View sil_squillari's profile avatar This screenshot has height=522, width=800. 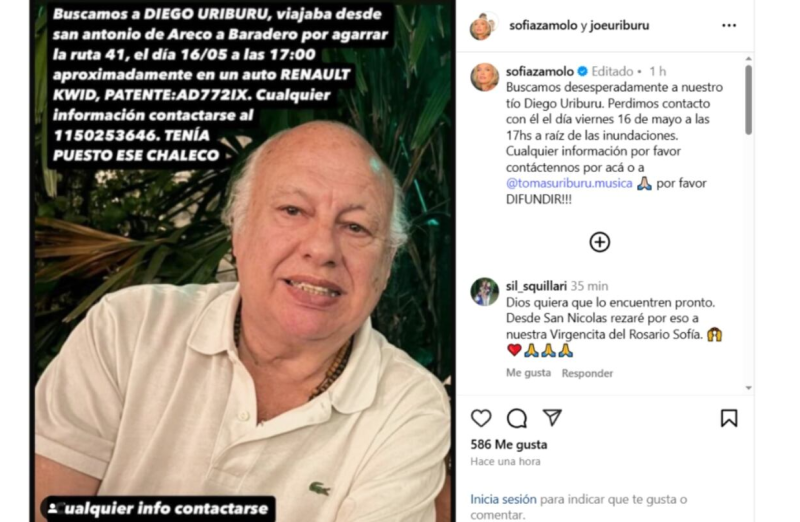(484, 292)
